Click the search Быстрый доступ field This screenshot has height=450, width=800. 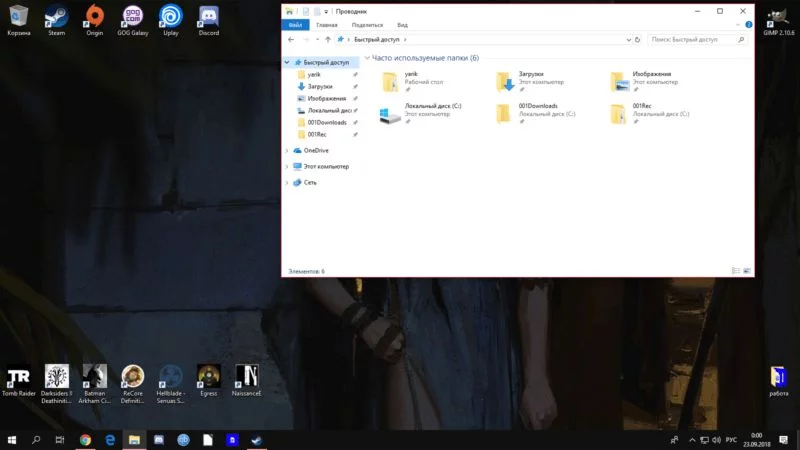697,39
